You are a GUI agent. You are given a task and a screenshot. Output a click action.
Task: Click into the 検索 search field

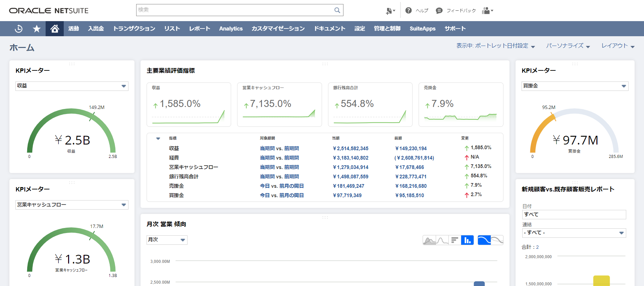[x=235, y=10]
